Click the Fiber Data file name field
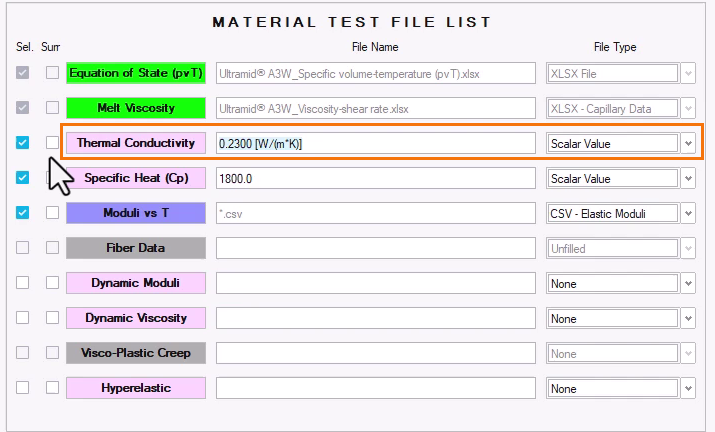This screenshot has width=715, height=432. click(x=376, y=248)
